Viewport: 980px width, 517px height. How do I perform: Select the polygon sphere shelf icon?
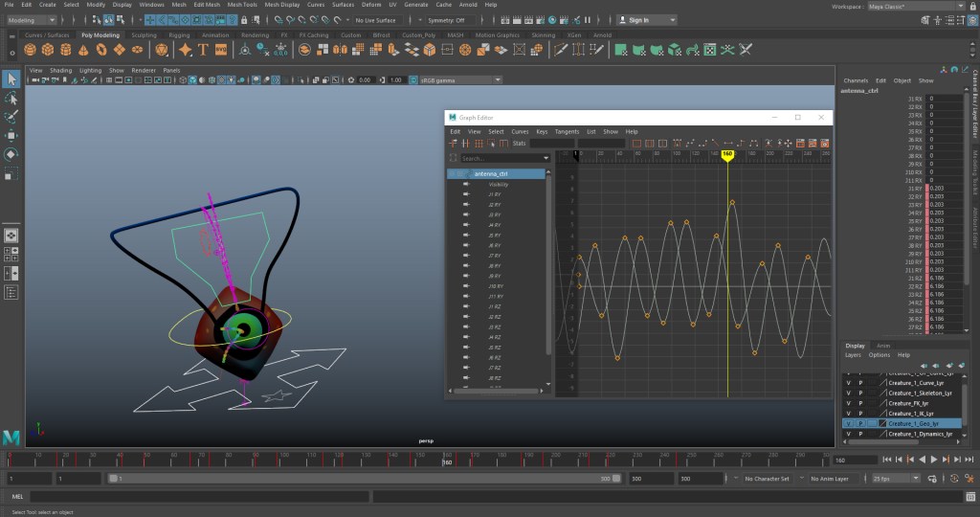(x=31, y=50)
